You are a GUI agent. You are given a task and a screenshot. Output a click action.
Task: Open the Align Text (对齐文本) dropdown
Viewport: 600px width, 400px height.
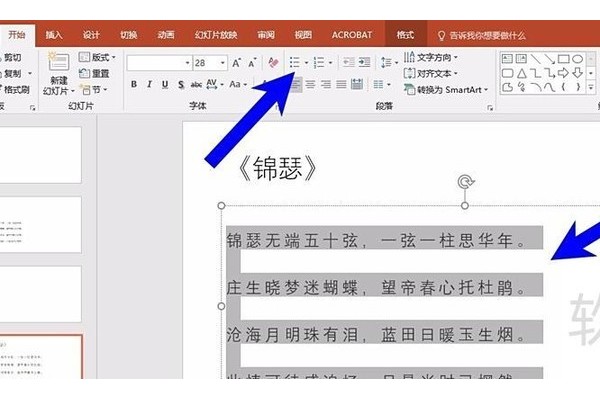click(x=431, y=73)
